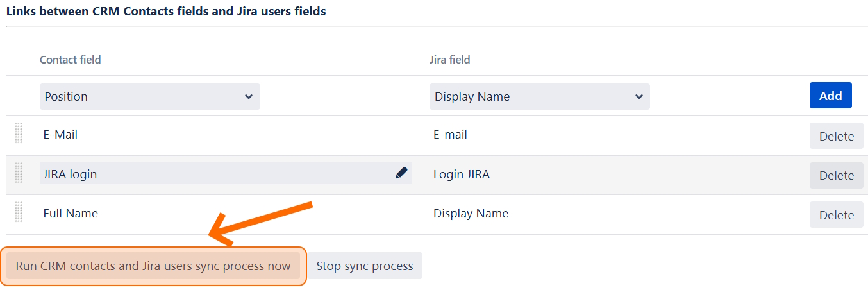
Task: Grab the drag handle beside JIRA login row
Action: point(19,173)
